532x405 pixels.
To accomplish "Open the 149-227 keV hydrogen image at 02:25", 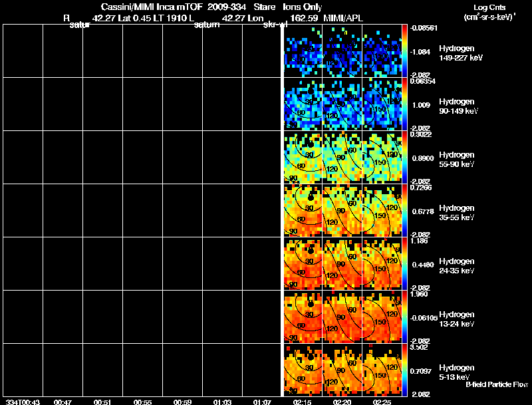I will 382,51.
